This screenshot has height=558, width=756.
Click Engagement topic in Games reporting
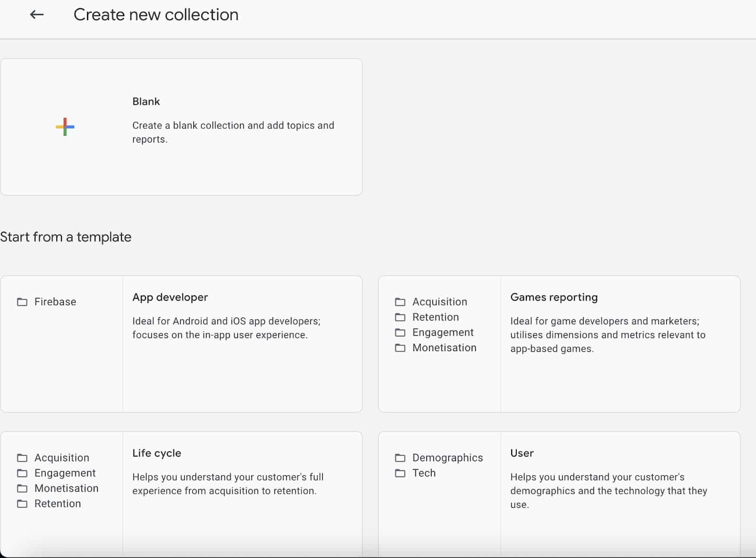(443, 332)
